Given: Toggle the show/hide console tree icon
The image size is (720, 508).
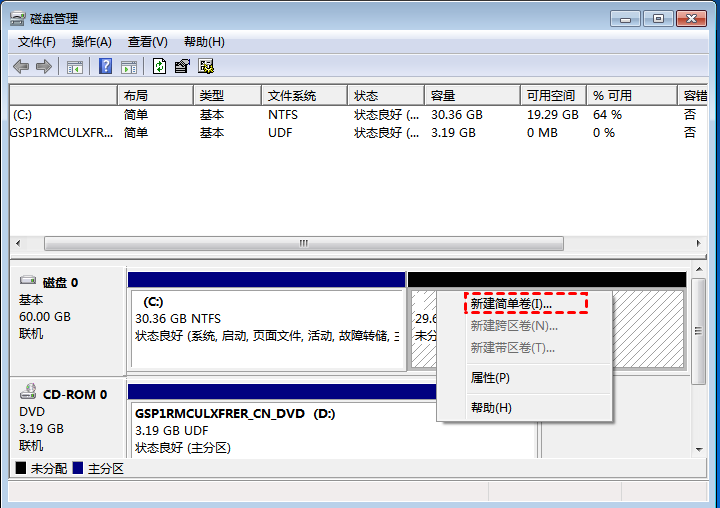Looking at the screenshot, I should pyautogui.click(x=74, y=67).
